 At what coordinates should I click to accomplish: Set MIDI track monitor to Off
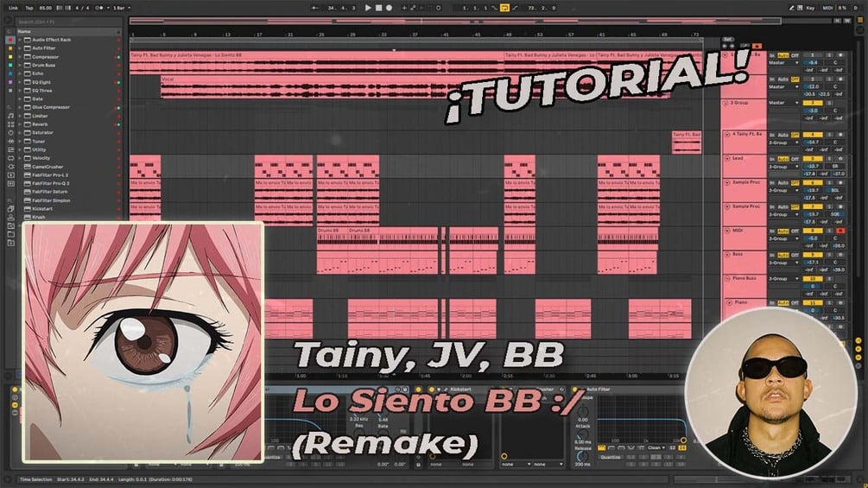(x=795, y=231)
